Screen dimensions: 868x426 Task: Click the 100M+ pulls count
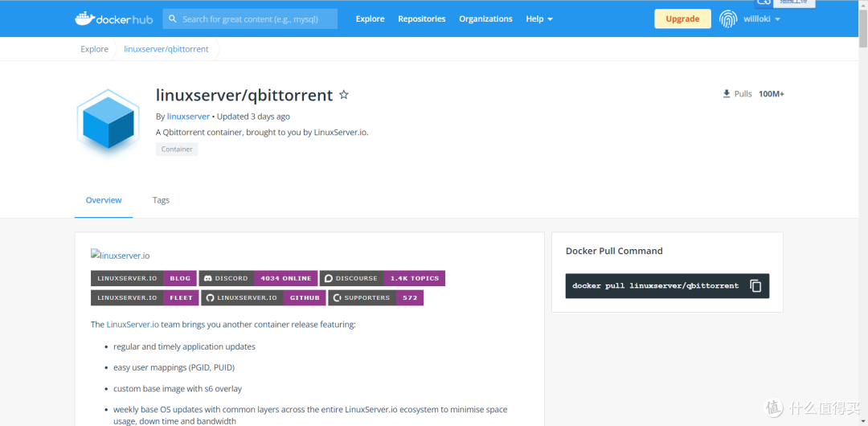coord(771,93)
